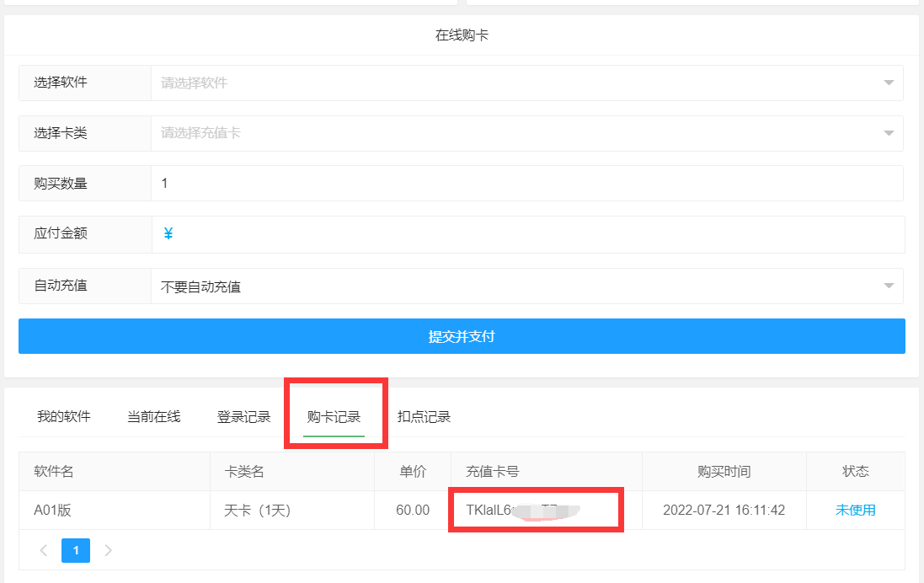Click the 未使用 status link
This screenshot has height=583, width=924.
pyautogui.click(x=855, y=510)
